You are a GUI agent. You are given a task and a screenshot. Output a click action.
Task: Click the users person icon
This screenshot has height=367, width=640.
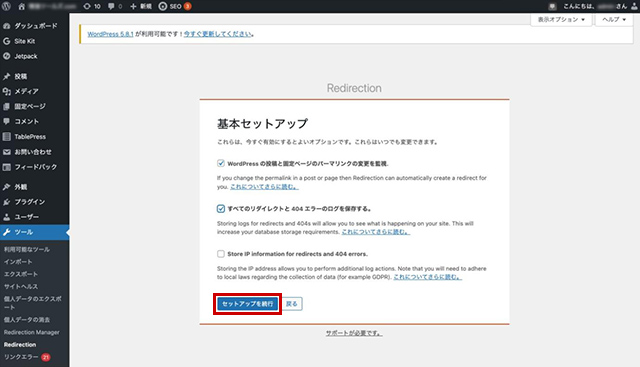click(7, 217)
